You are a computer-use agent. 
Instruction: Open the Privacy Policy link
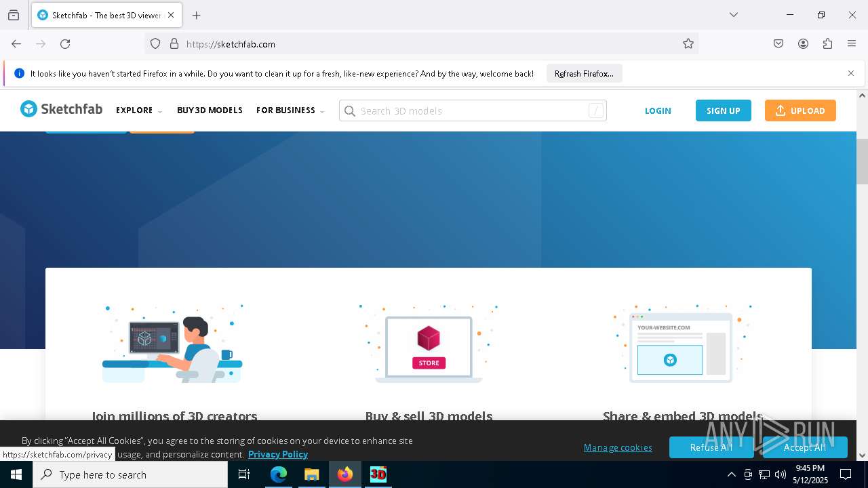click(x=278, y=454)
